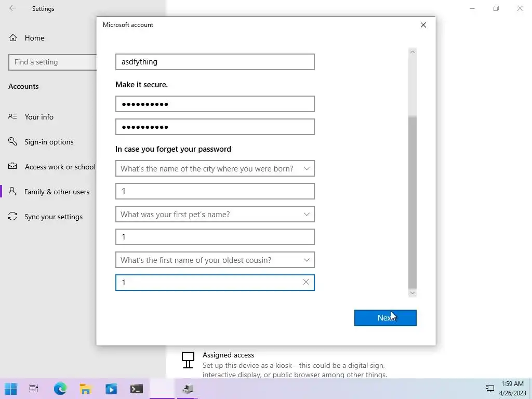Open the oldest cousin question dropdown
Viewport: 532px width, 399px height.
215,260
